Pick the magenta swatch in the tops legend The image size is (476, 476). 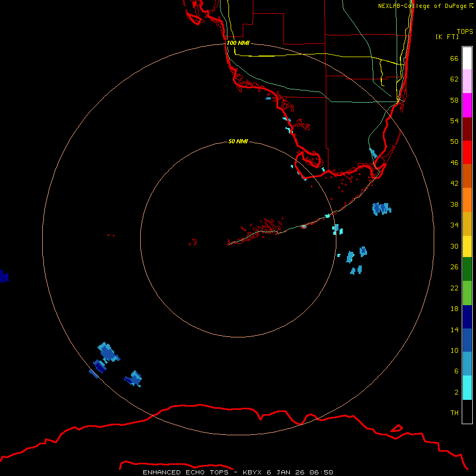(x=467, y=105)
